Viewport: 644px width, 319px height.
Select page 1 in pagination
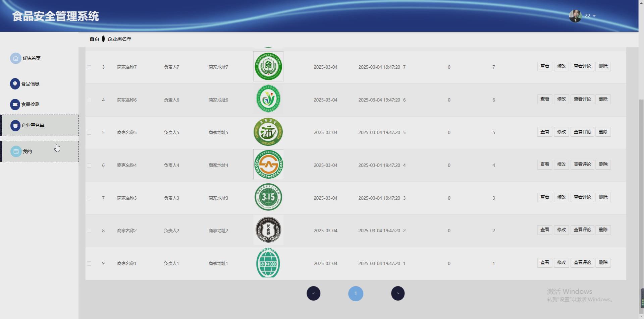[356, 294]
